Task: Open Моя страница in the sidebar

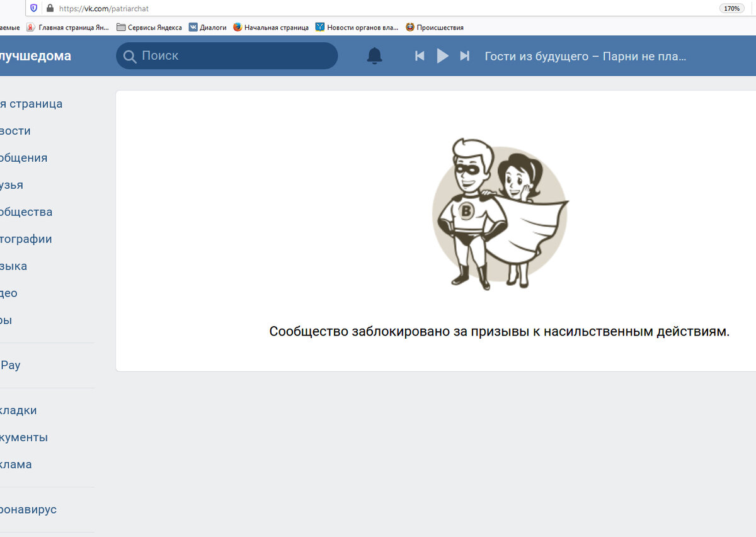Action: 31,103
